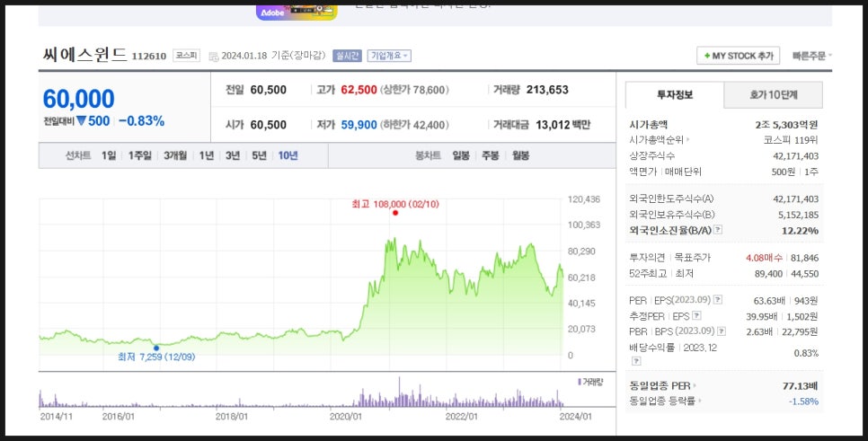868x441 pixels.
Task: Click the 2.63배 PBR value
Action: 759,332
